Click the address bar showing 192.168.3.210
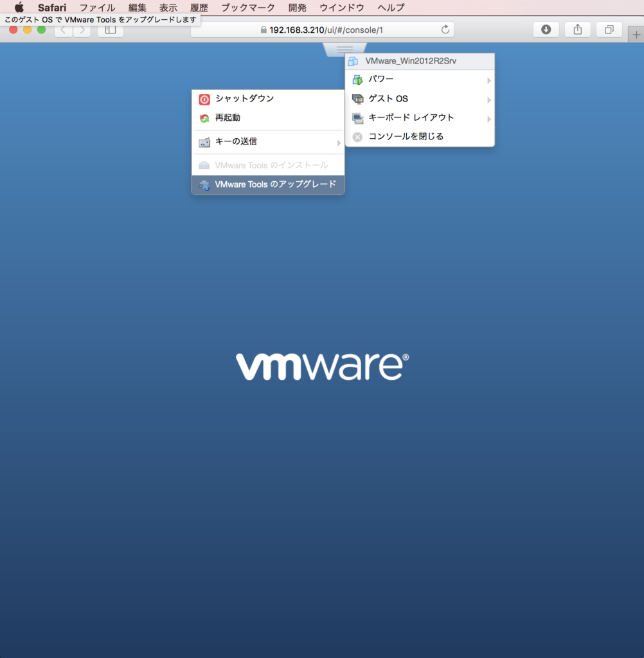Image resolution: width=644 pixels, height=658 pixels. click(322, 30)
